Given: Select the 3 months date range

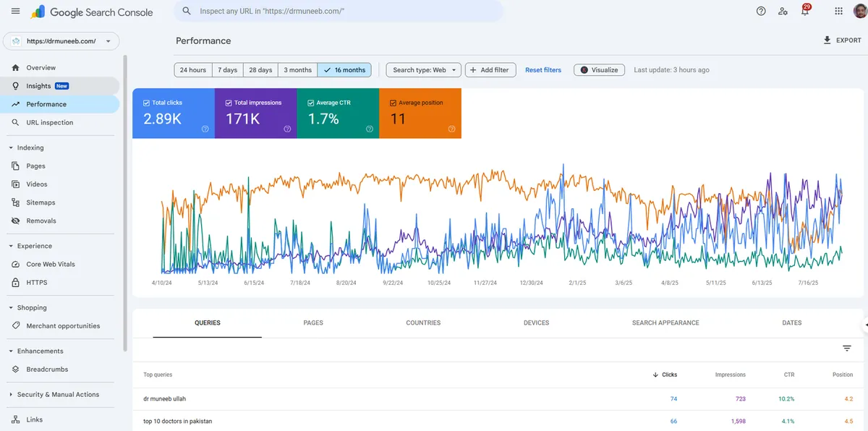Looking at the screenshot, I should 297,70.
